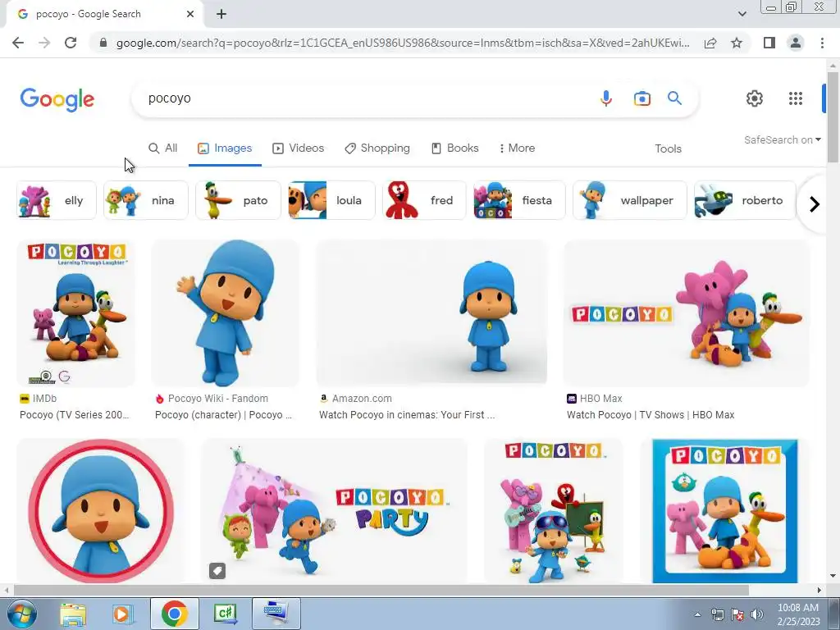The height and width of the screenshot is (630, 840).
Task: Open 'Watch Pocoyo | TV Shows | HBO Max' title
Action: pyautogui.click(x=651, y=414)
